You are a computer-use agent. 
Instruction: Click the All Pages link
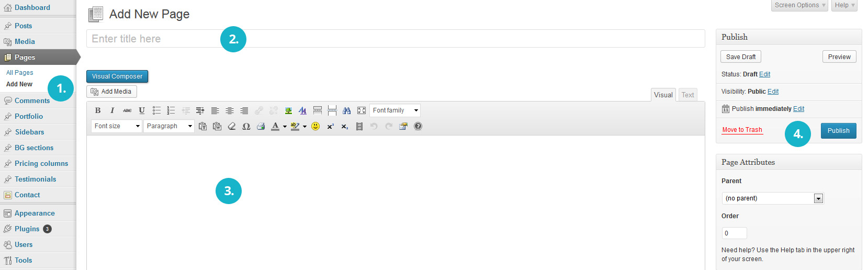pyautogui.click(x=20, y=73)
